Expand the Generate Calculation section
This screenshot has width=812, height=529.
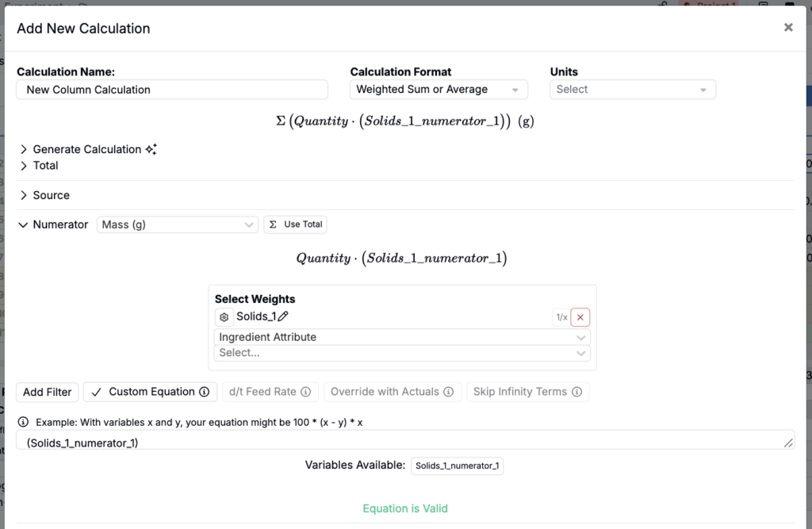click(x=86, y=149)
